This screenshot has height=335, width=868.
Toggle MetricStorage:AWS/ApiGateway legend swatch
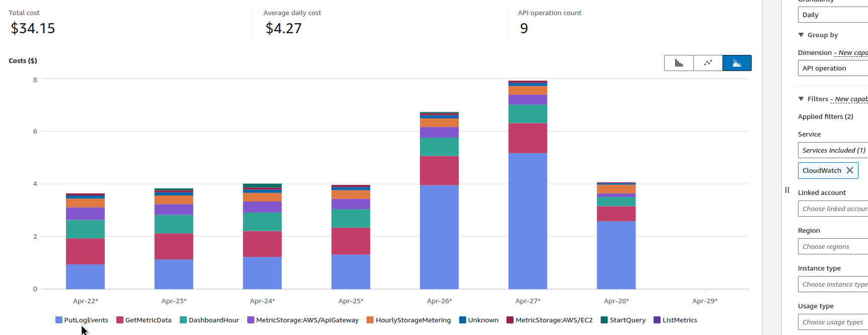[x=251, y=320]
